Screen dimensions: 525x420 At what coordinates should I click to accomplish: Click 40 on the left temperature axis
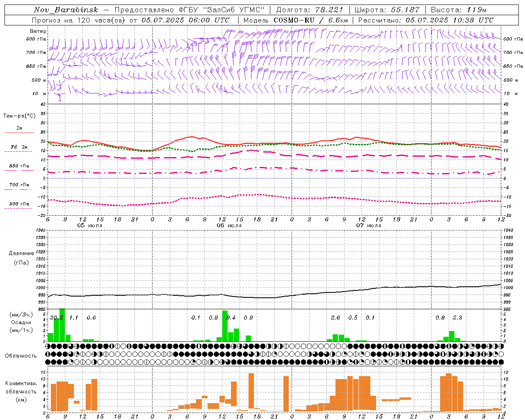[x=43, y=104]
